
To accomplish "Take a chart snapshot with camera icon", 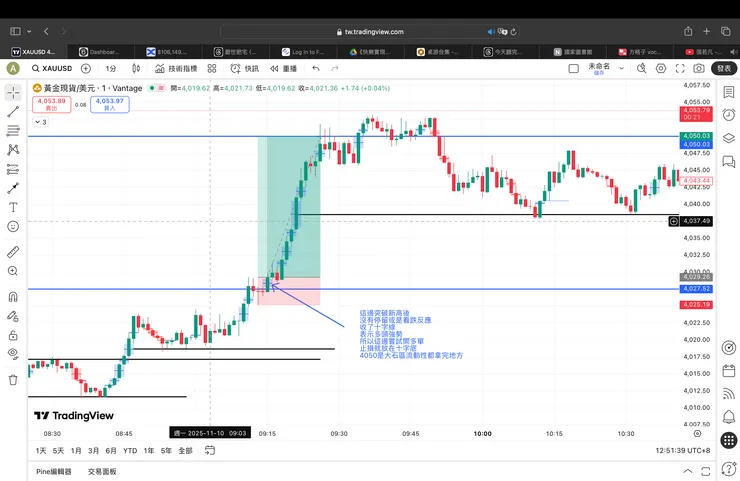I will coord(699,68).
